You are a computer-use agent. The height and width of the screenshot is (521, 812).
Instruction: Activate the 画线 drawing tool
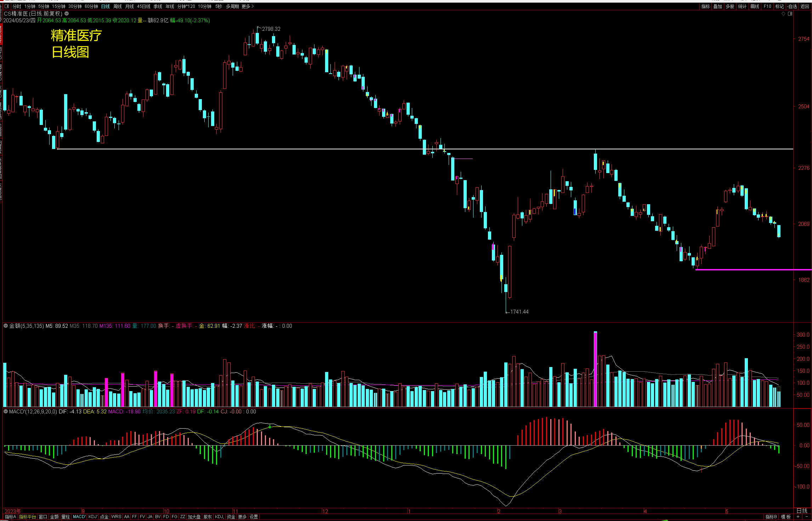(x=755, y=6)
